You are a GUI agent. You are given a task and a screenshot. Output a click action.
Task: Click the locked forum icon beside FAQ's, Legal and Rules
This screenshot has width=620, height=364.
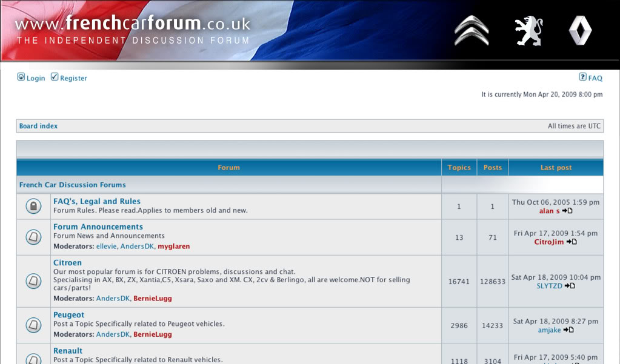pyautogui.click(x=33, y=206)
